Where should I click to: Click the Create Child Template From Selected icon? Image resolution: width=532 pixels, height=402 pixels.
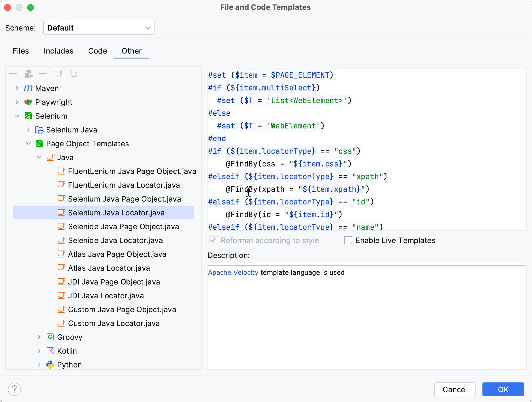coord(28,74)
